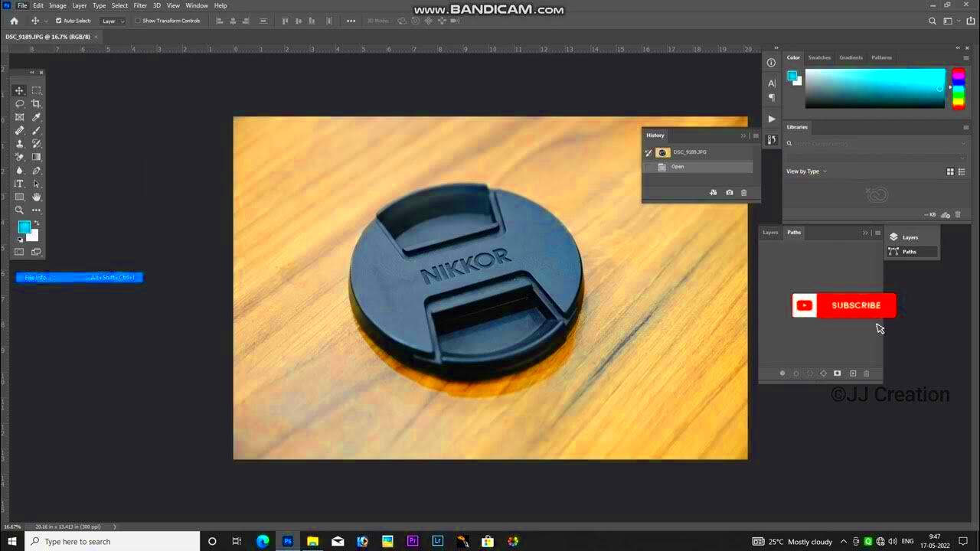Screen dimensions: 980x551
Task: Click the Home button in options bar
Action: (x=14, y=21)
